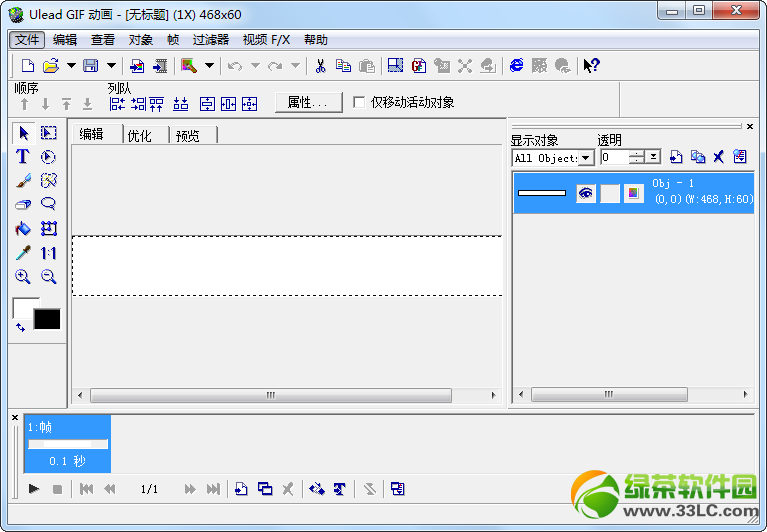Click Add Video icon in toolbar
This screenshot has height=532, width=767.
pos(160,65)
